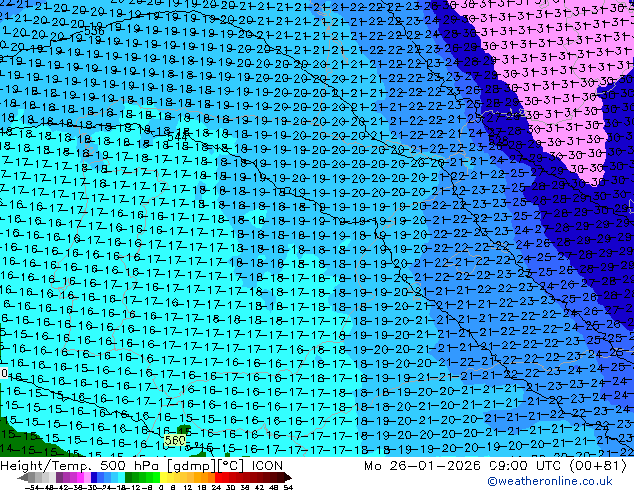Pick the light pink legend swatch

87,477
